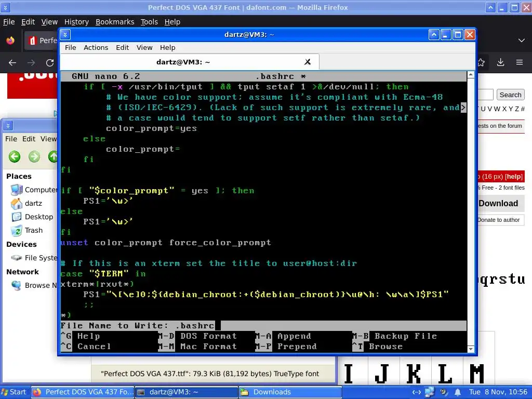Image resolution: width=532 pixels, height=399 pixels.
Task: Open Firefox Edit menu
Action: 28,22
